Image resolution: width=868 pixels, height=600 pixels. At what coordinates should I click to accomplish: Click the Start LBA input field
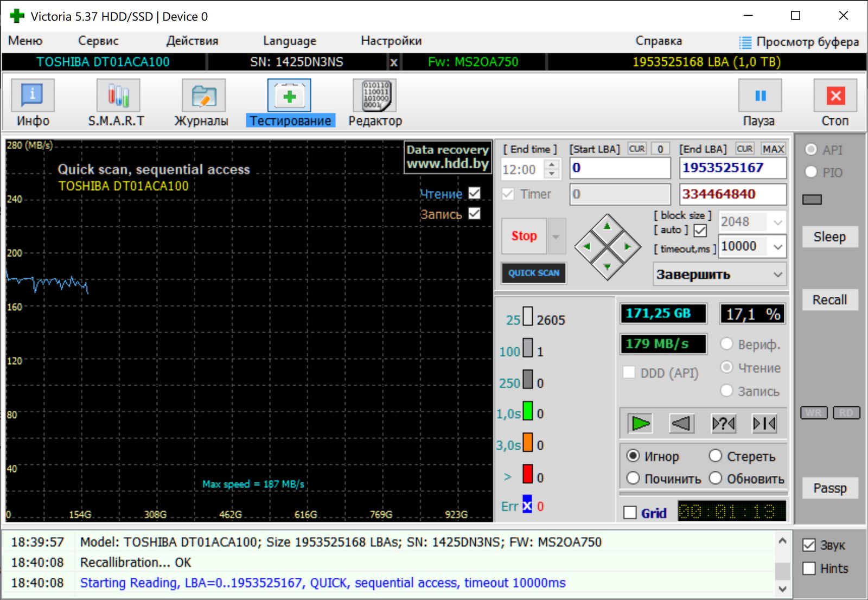(620, 168)
